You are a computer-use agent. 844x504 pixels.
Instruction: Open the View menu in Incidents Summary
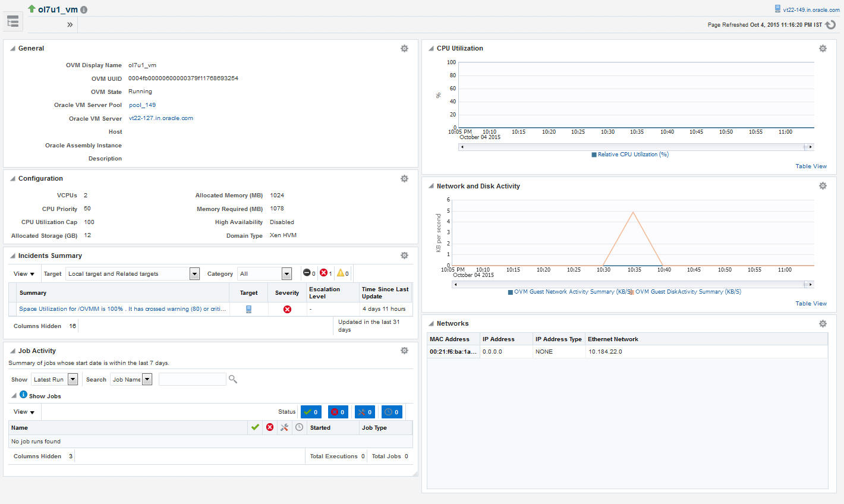24,273
